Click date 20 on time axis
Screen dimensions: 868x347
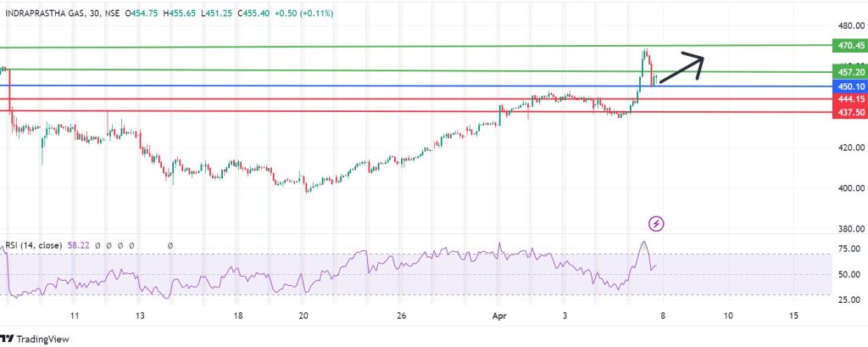pos(303,316)
